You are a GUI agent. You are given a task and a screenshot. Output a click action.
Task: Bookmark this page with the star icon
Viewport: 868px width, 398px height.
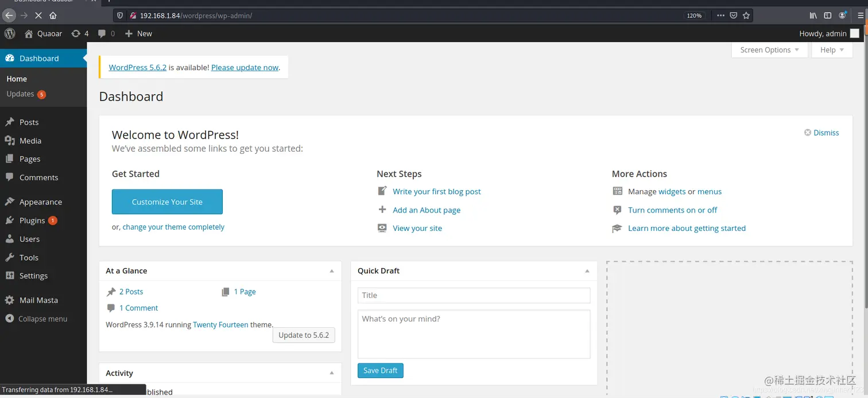pos(746,16)
